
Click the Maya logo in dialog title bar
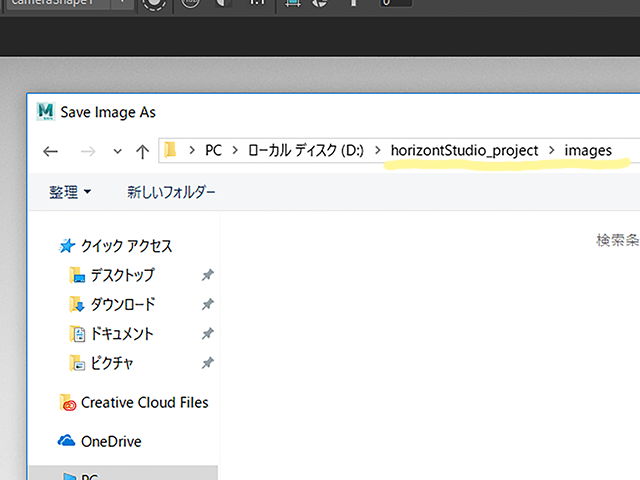point(45,111)
